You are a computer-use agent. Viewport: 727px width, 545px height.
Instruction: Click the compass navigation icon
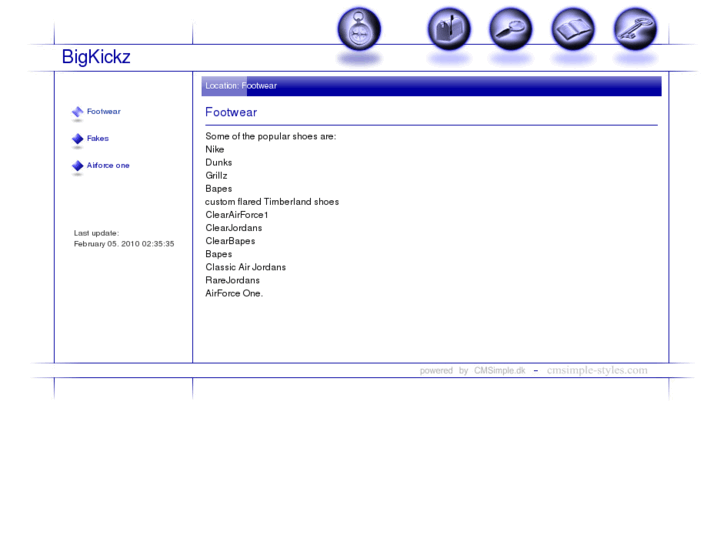point(359,29)
